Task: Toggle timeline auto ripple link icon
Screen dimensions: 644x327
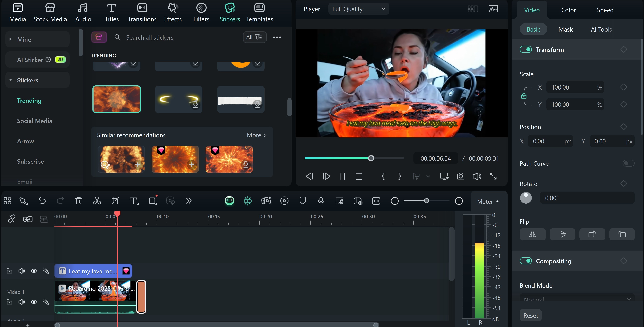Action: 28,219
